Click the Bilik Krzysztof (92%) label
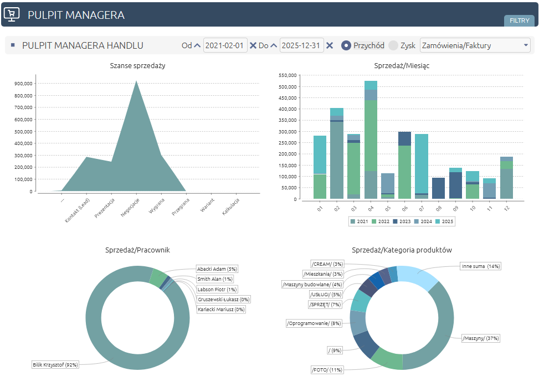The width and height of the screenshot is (539, 392). 55,364
